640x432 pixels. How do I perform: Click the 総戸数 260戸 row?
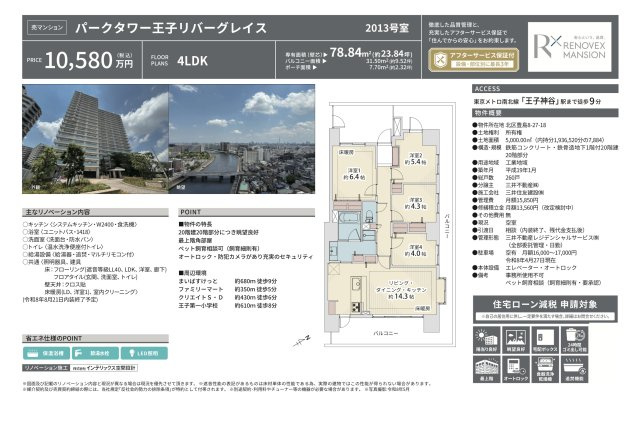coord(496,178)
